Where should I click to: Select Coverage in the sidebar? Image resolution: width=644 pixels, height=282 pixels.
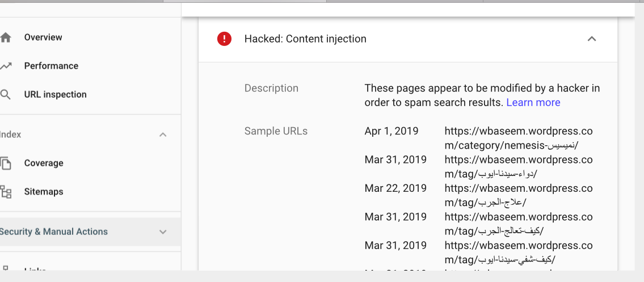[x=44, y=163]
